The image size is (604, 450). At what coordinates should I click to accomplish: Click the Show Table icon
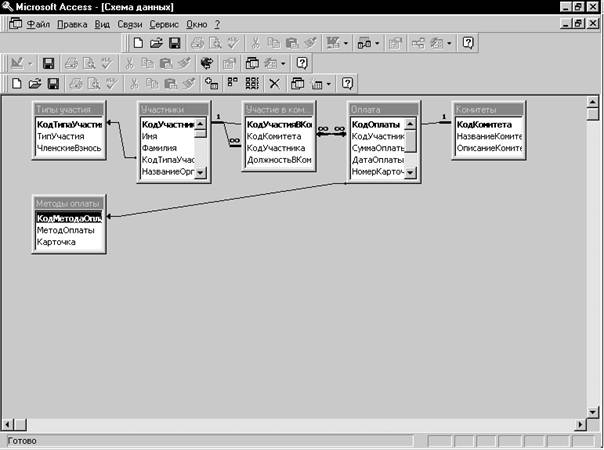(211, 84)
